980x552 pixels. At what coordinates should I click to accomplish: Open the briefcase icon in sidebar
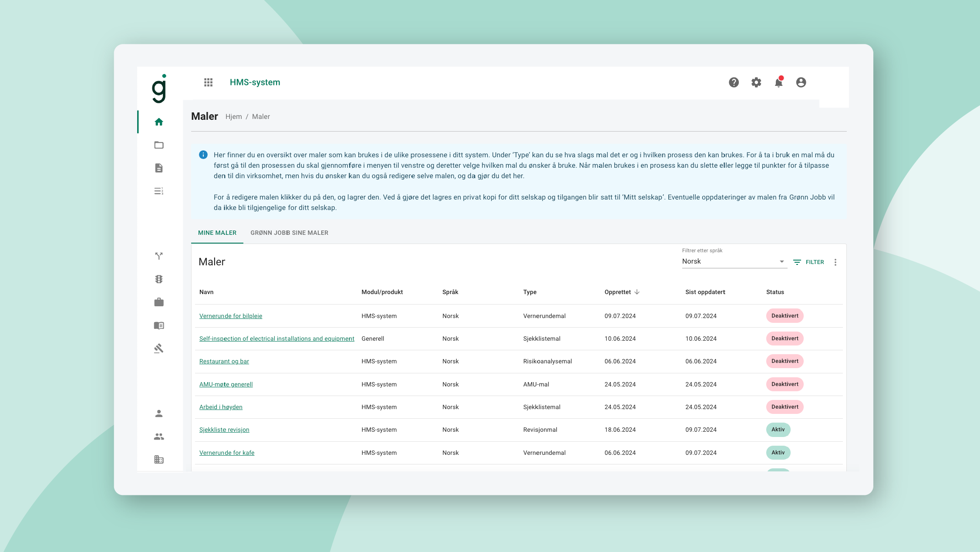pos(159,302)
